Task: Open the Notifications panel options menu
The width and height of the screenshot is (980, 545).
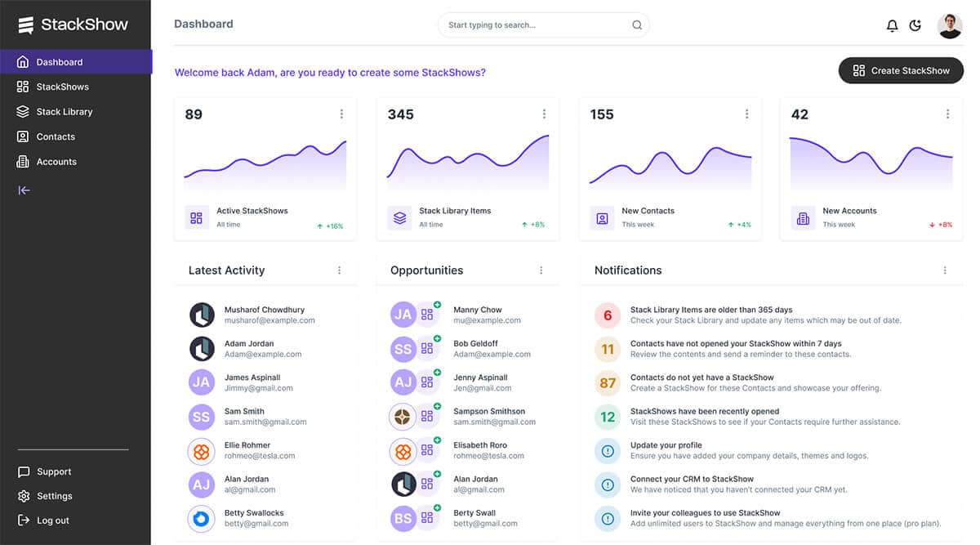Action: 945,270
